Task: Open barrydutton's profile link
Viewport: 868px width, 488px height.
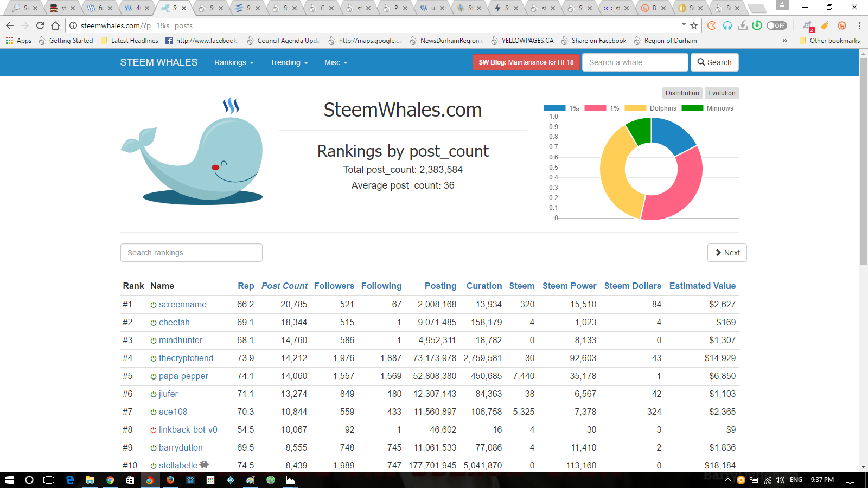Action: click(181, 448)
